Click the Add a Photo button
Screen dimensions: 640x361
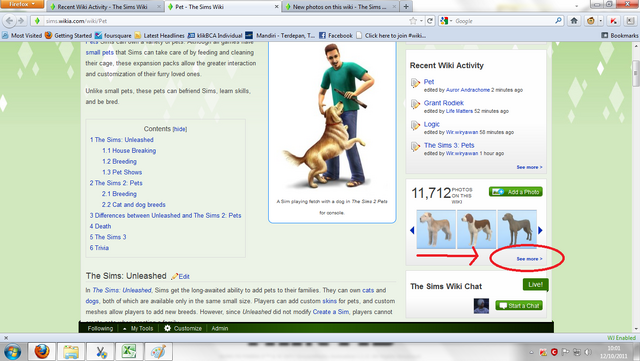click(516, 192)
